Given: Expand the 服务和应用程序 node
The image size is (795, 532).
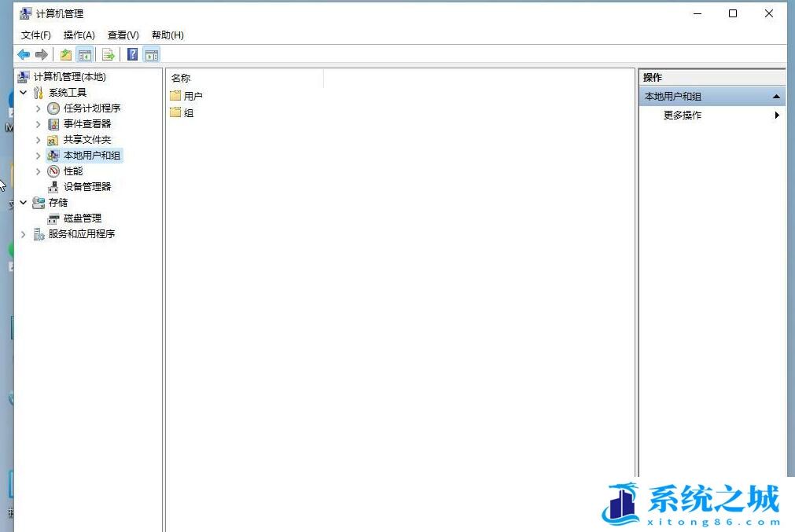Looking at the screenshot, I should (24, 234).
